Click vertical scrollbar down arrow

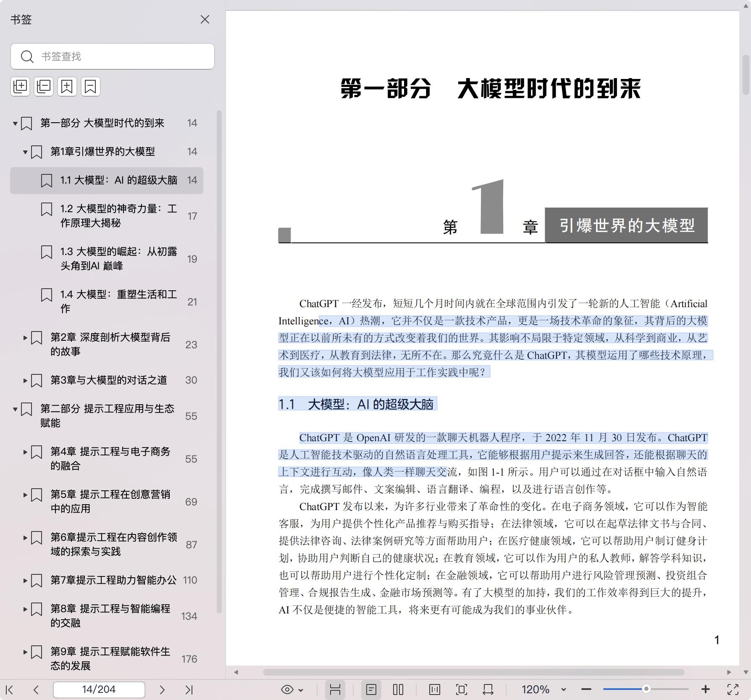[x=746, y=672]
